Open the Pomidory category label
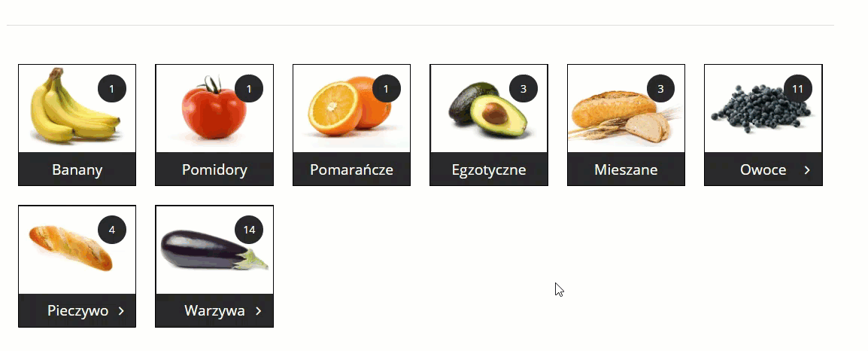Image resolution: width=868 pixels, height=351 pixels. 214,169
